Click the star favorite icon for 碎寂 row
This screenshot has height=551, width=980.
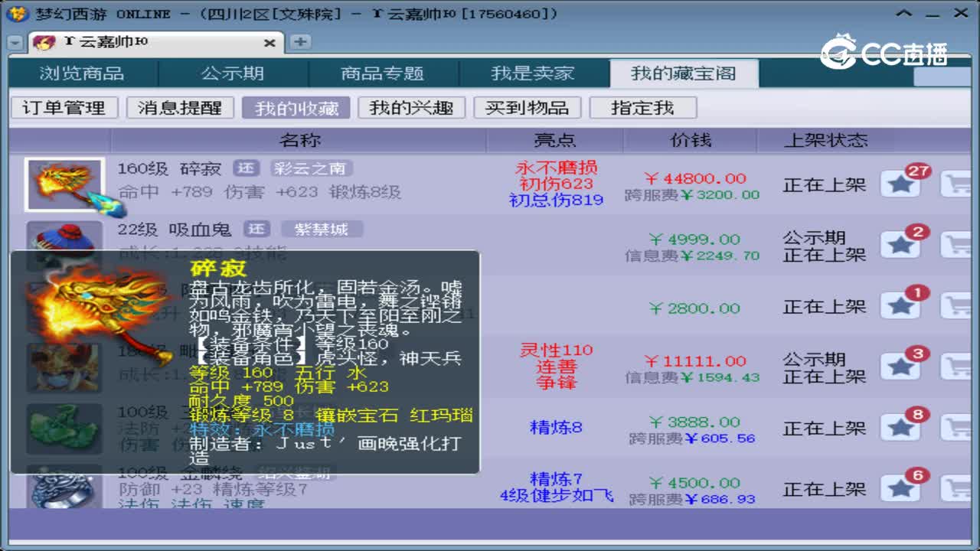point(900,184)
